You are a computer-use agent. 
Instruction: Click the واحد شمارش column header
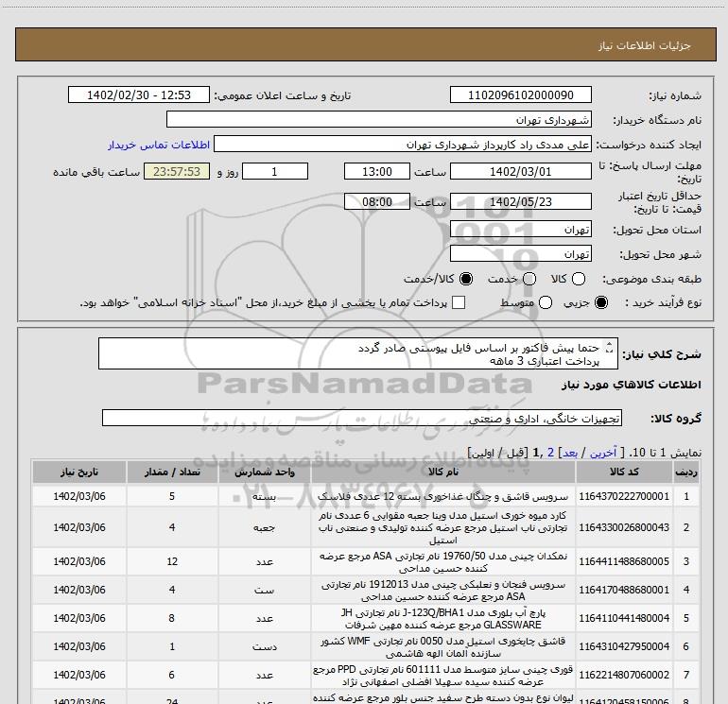pyautogui.click(x=264, y=472)
